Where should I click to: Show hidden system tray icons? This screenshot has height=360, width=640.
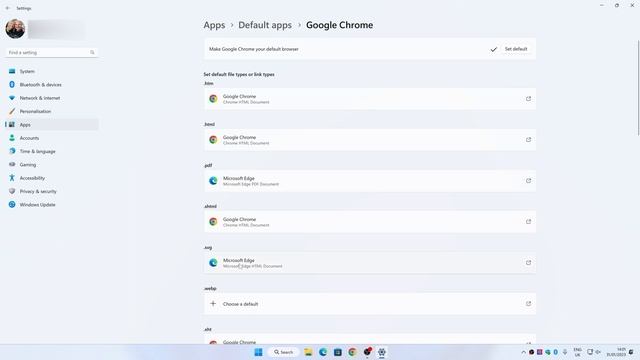click(523, 352)
